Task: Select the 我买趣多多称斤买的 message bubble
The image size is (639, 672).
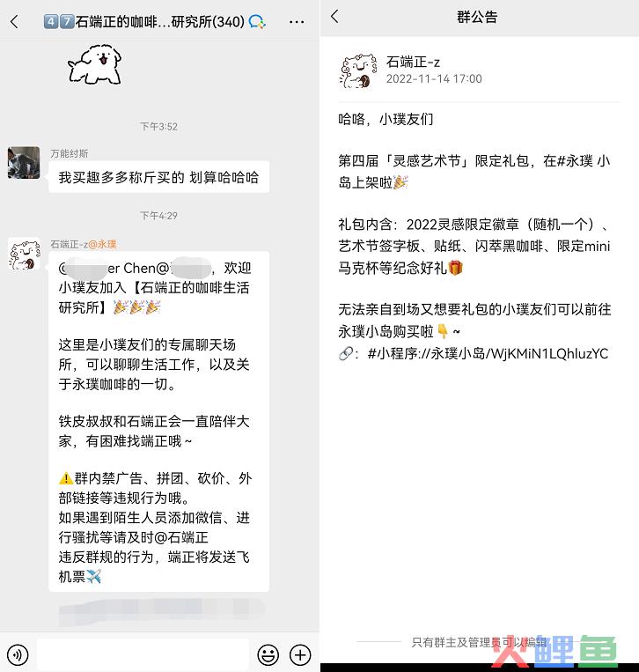Action: tap(159, 177)
